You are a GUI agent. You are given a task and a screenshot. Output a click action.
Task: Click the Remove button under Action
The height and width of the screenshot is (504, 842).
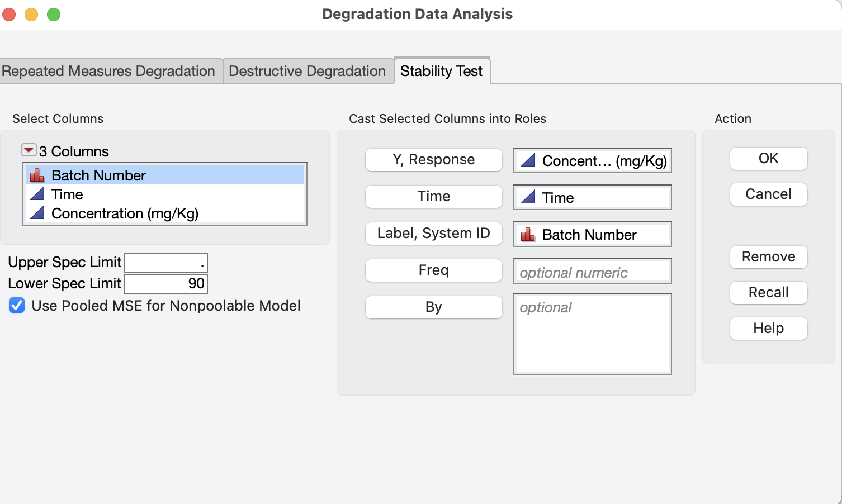click(768, 256)
